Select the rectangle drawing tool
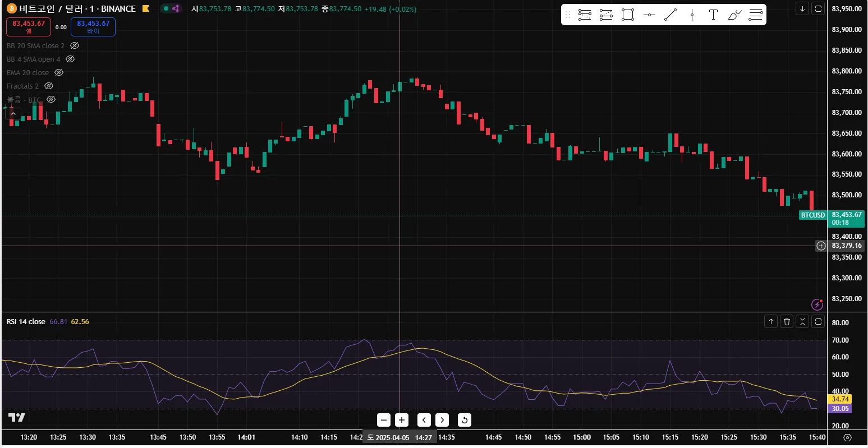Viewport: 868px width, 448px height. tap(627, 15)
